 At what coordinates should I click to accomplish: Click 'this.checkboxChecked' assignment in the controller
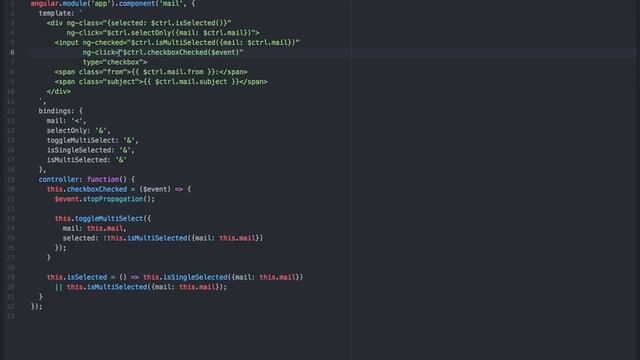coord(87,189)
